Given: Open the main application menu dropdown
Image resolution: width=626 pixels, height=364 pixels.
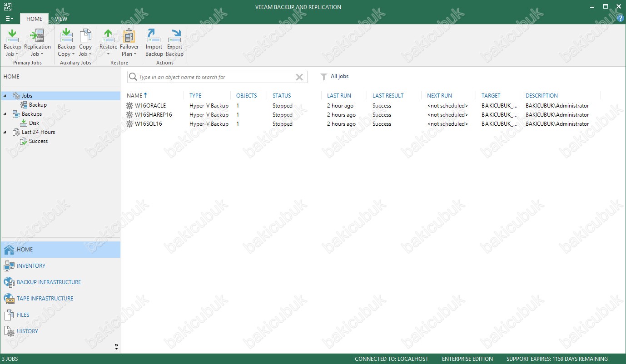Looking at the screenshot, I should coord(9,19).
